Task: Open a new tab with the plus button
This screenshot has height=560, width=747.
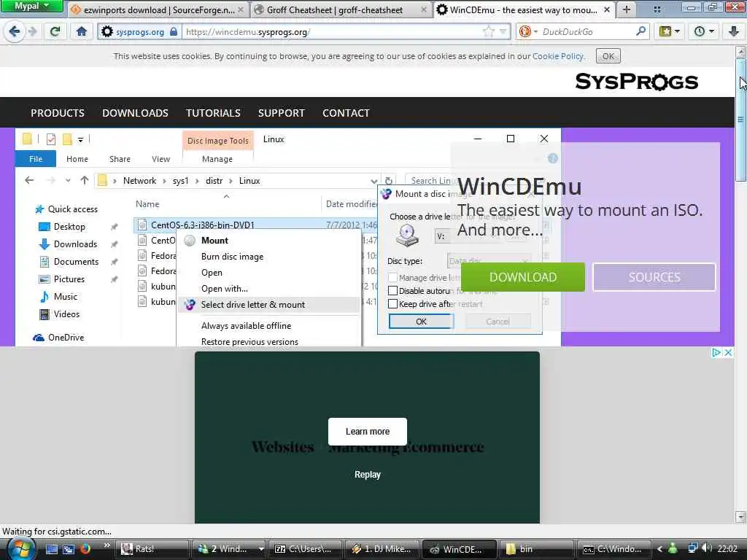Action: click(x=627, y=9)
